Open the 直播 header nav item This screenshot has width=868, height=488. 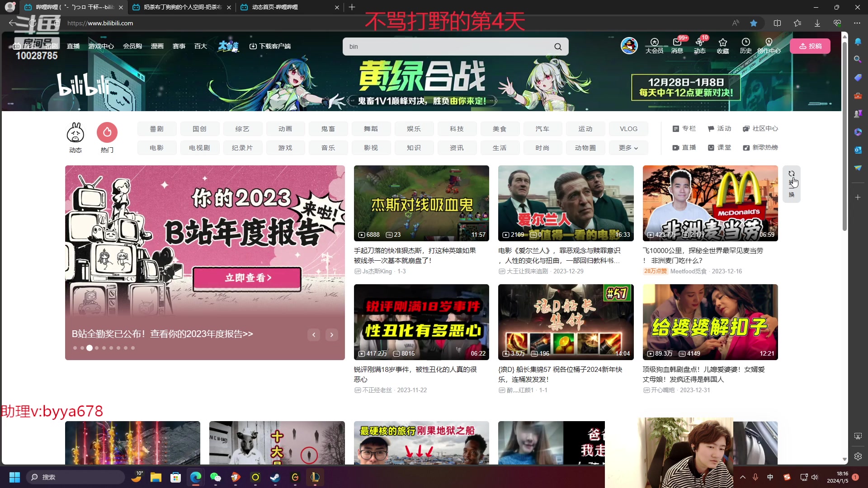(x=73, y=46)
